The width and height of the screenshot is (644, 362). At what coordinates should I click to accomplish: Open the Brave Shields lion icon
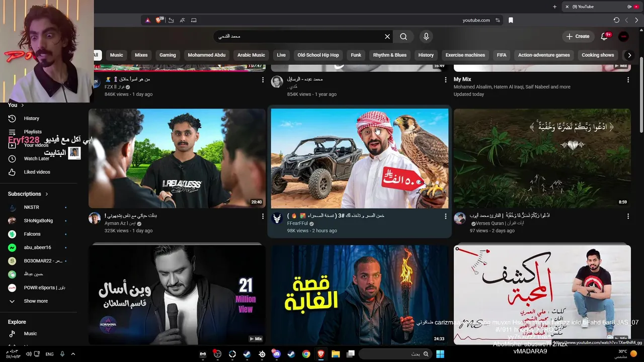159,20
